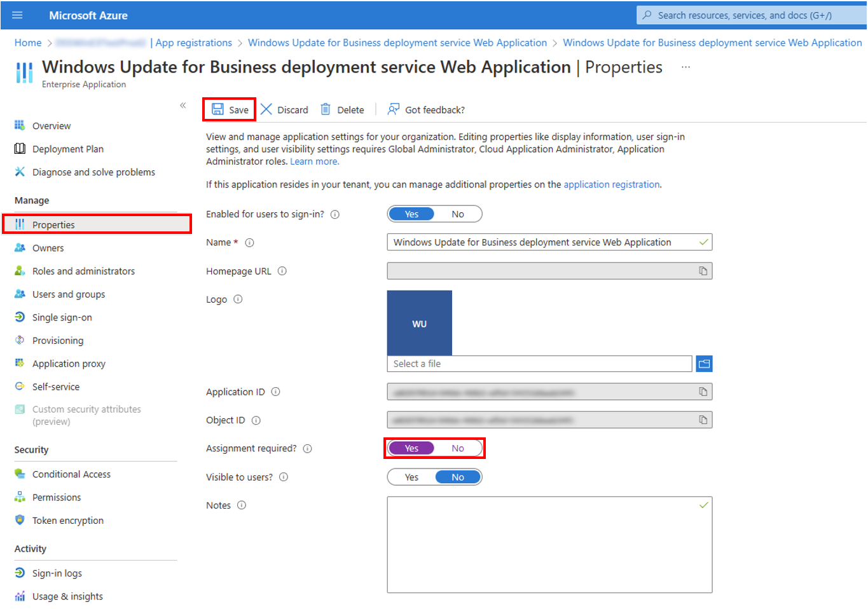This screenshot has height=609, width=868.
Task: Click the search magnifier icon
Action: (x=647, y=15)
